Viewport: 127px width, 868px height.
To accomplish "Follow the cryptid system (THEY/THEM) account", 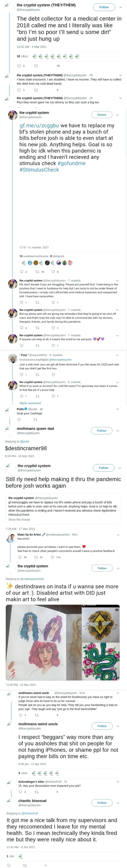I will tap(104, 7).
